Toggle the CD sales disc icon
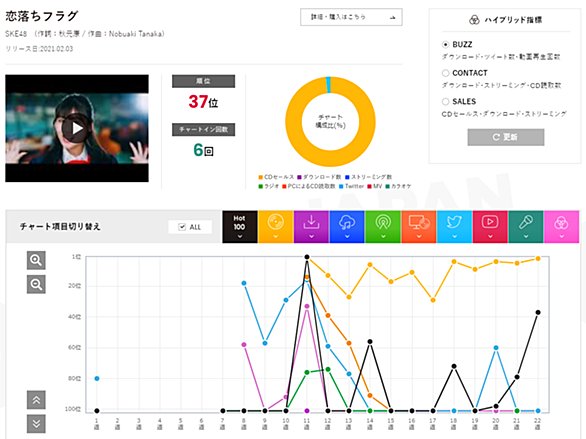The height and width of the screenshot is (439, 586). (275, 227)
